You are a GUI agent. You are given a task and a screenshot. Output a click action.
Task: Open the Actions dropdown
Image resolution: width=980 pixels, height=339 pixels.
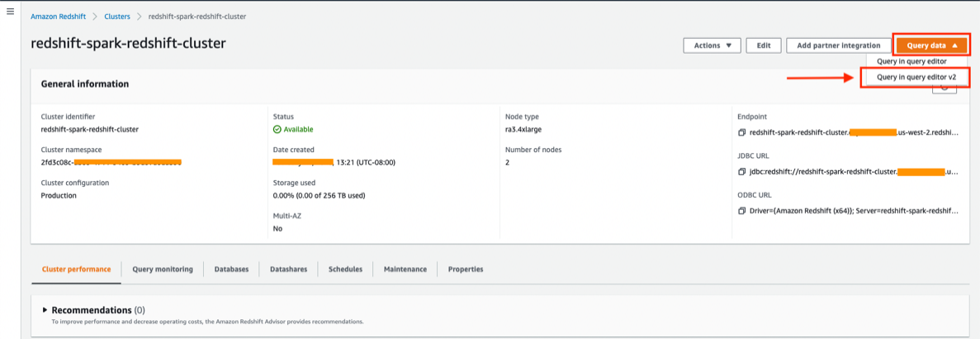(713, 45)
